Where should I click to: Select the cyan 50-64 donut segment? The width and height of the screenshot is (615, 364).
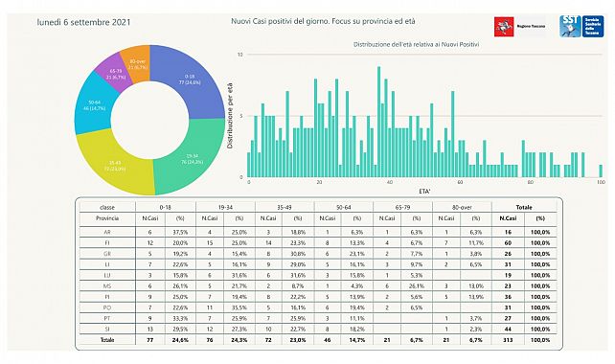pyautogui.click(x=92, y=105)
